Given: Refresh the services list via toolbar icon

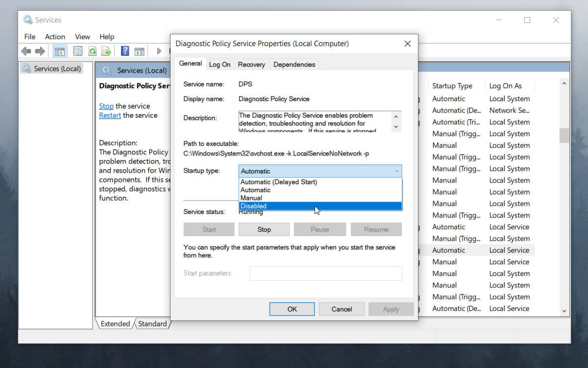Looking at the screenshot, I should (92, 51).
